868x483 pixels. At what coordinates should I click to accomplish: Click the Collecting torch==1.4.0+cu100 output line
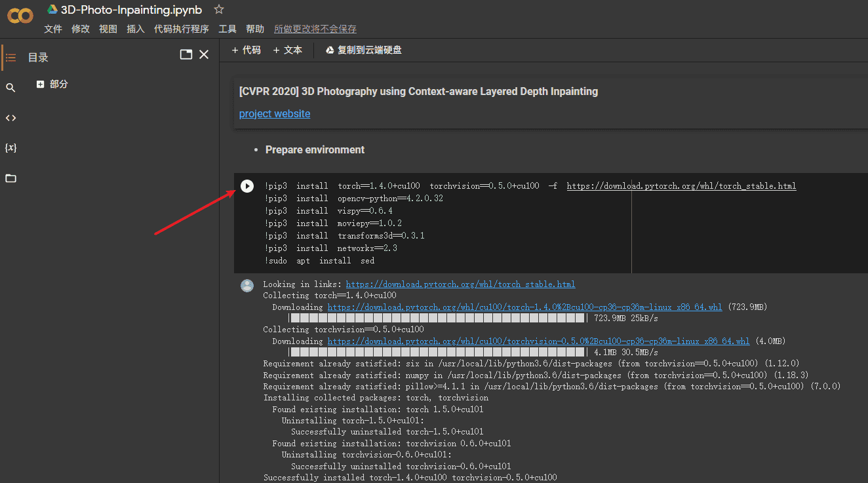(330, 296)
